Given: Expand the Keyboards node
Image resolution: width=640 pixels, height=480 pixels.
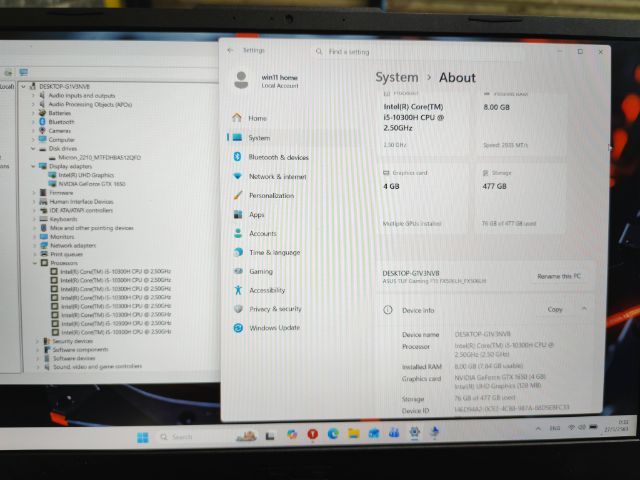Looking at the screenshot, I should coord(34,219).
